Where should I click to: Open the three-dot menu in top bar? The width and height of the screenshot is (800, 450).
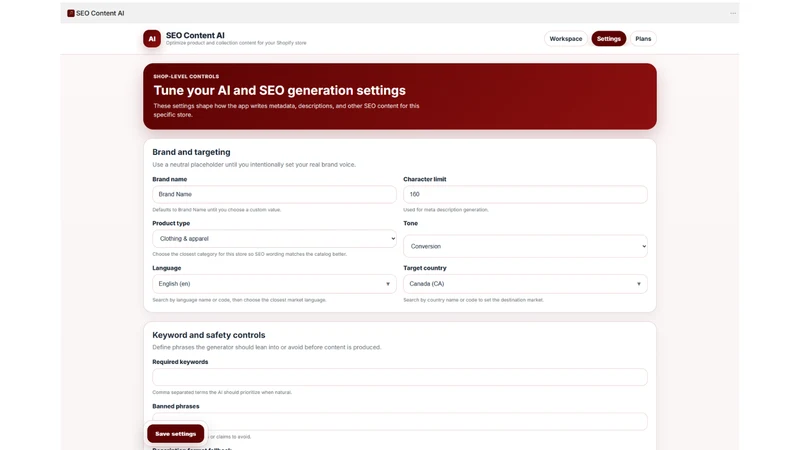[733, 13]
